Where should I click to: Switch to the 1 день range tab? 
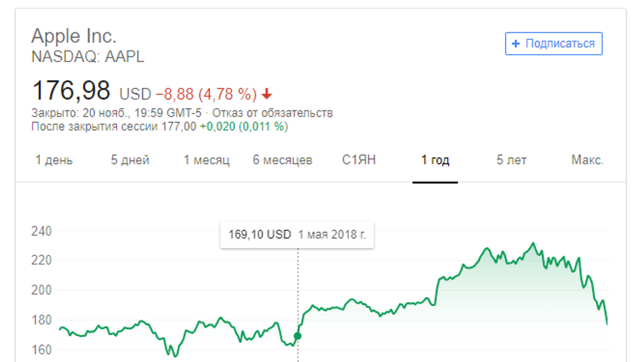[x=54, y=160]
